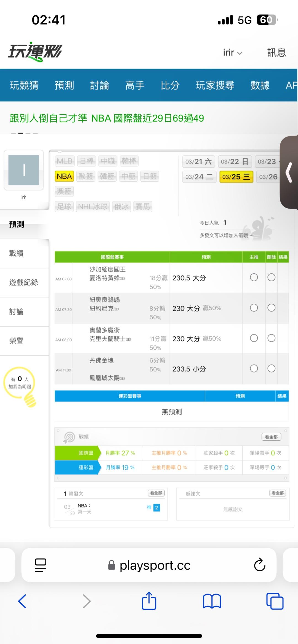Select the 中籃 league tab
The width and height of the screenshot is (298, 644).
(128, 176)
